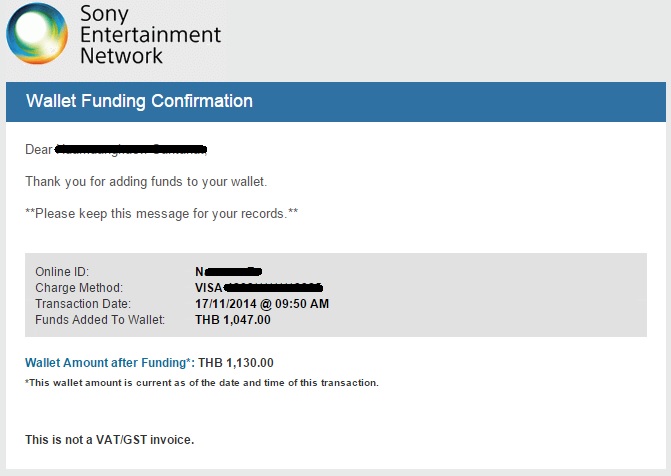This screenshot has height=476, width=671.
Task: Select the Transaction Date label
Action: pos(81,304)
